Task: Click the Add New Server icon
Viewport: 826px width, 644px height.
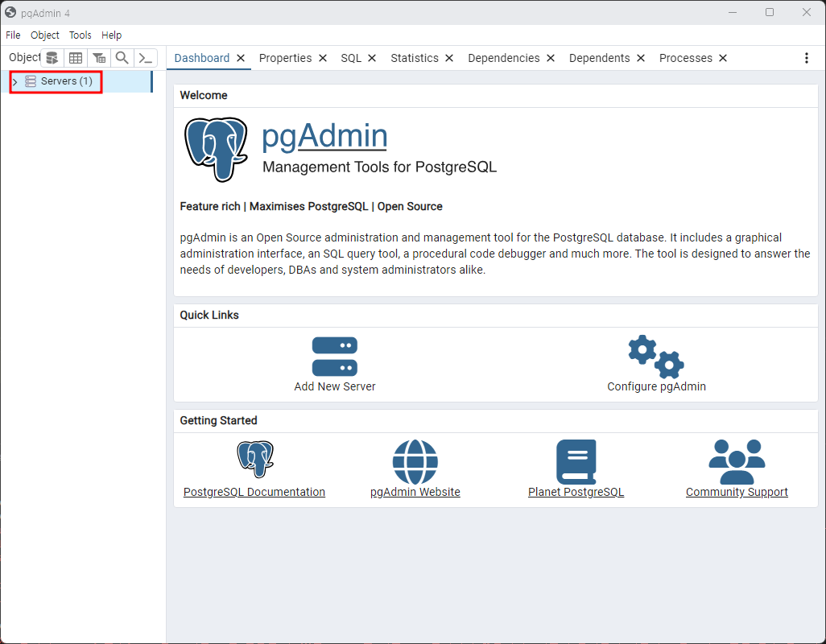Action: pos(335,357)
